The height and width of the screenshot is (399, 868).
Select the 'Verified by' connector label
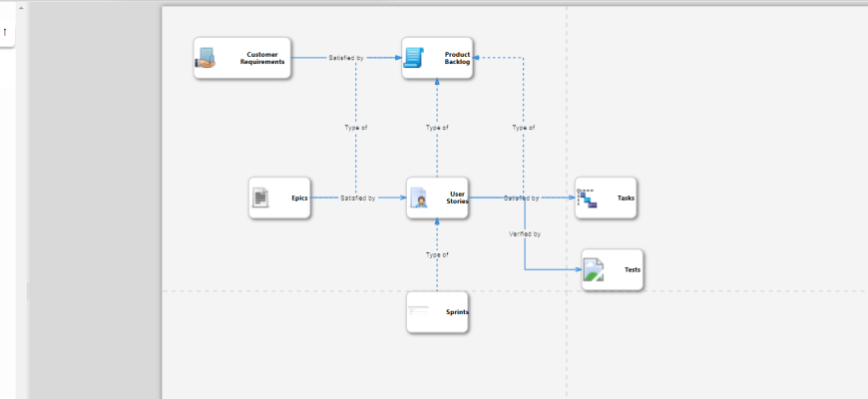pyautogui.click(x=525, y=233)
